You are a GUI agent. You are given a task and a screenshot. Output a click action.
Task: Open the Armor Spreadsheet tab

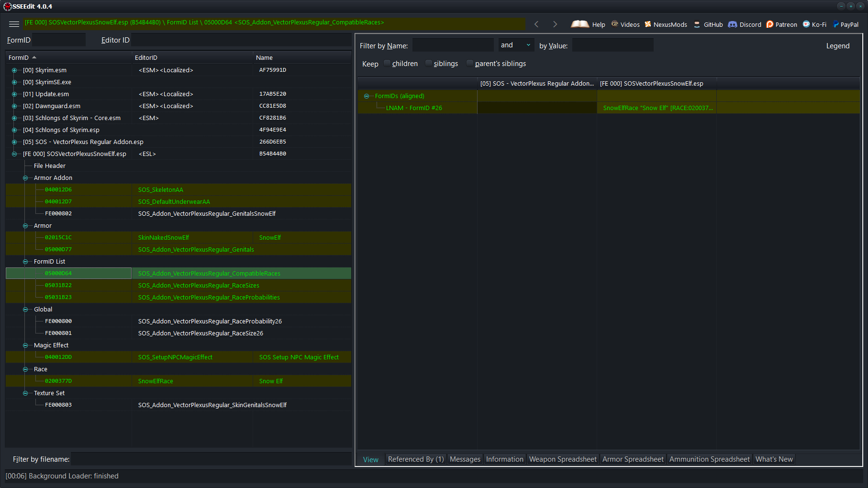click(633, 459)
